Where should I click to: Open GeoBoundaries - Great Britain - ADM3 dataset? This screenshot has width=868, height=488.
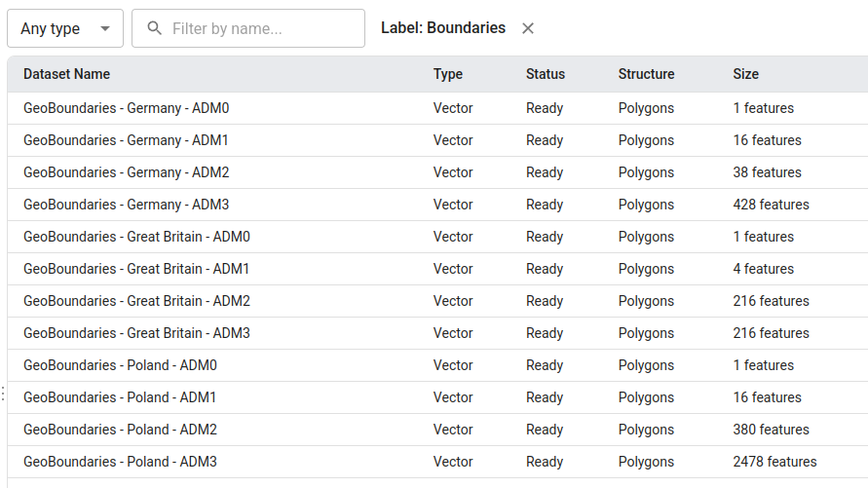tap(136, 333)
